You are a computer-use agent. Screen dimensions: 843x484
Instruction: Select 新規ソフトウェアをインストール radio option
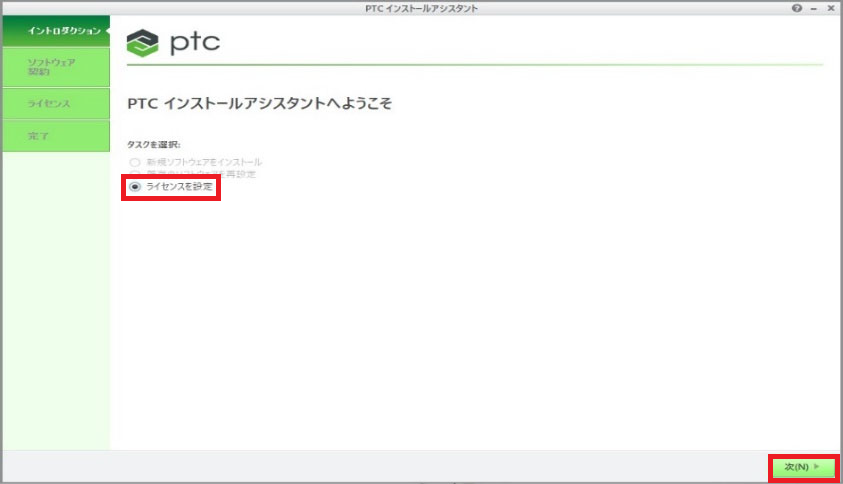tap(135, 162)
